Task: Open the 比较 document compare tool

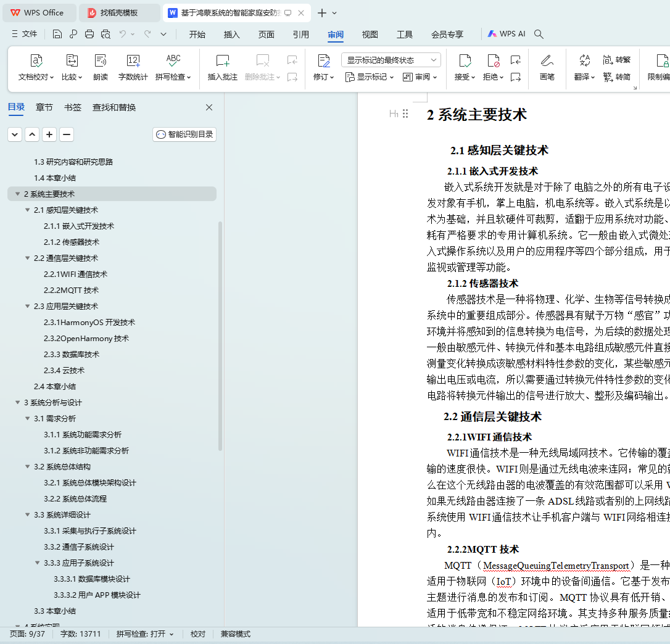Action: click(72, 60)
